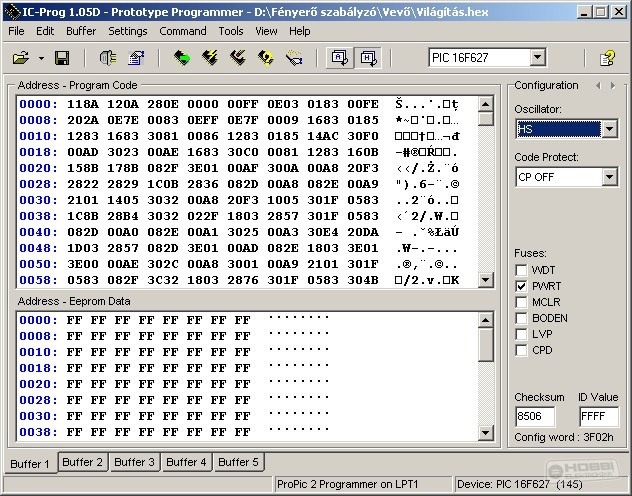The image size is (632, 496).
Task: Enable the WDT fuse checkbox
Action: pos(521,270)
